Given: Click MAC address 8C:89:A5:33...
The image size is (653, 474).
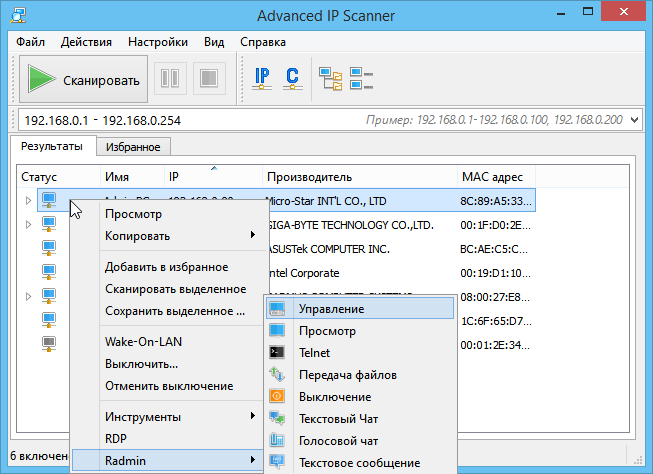Looking at the screenshot, I should click(496, 201).
